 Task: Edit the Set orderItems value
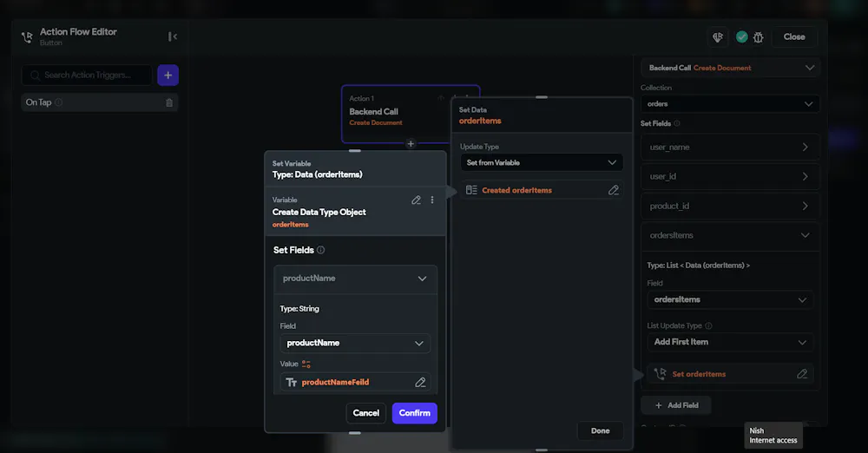pos(801,374)
